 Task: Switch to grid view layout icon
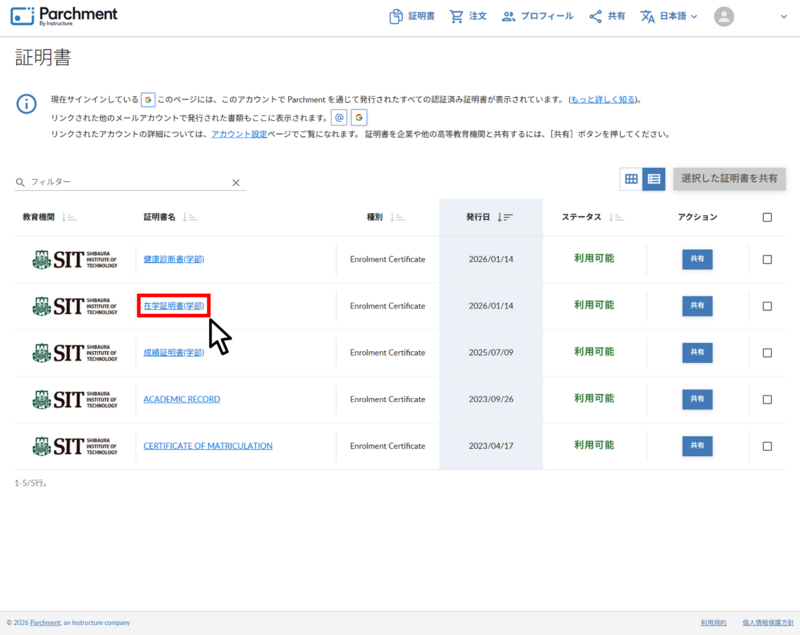631,179
